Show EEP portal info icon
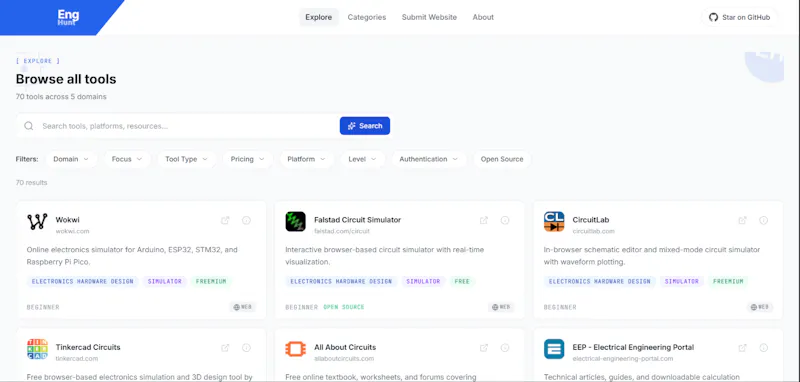800x382 pixels. pos(764,348)
